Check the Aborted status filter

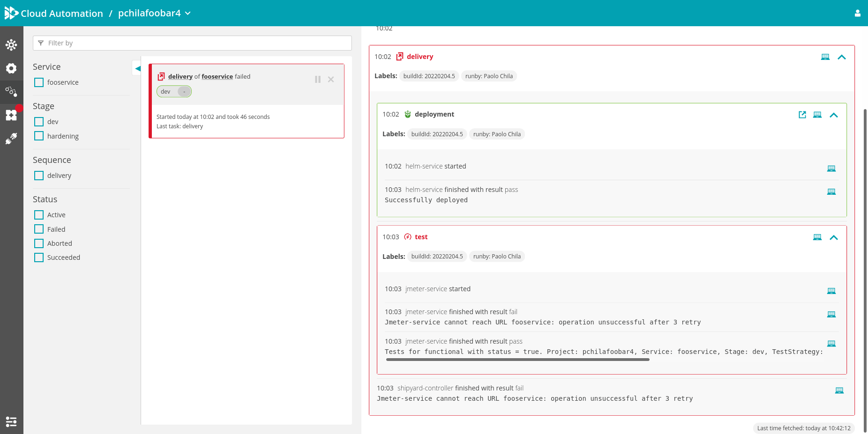(39, 243)
